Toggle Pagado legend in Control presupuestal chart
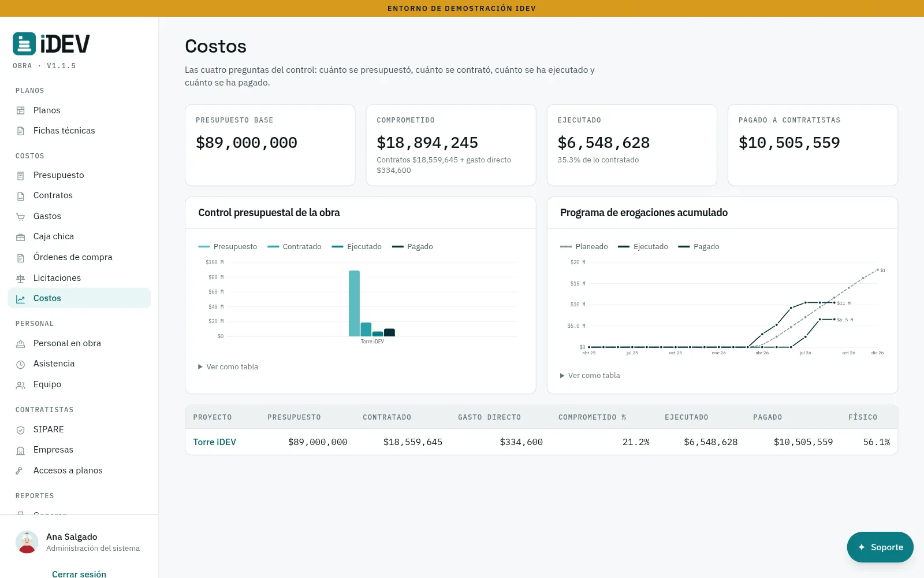 412,247
